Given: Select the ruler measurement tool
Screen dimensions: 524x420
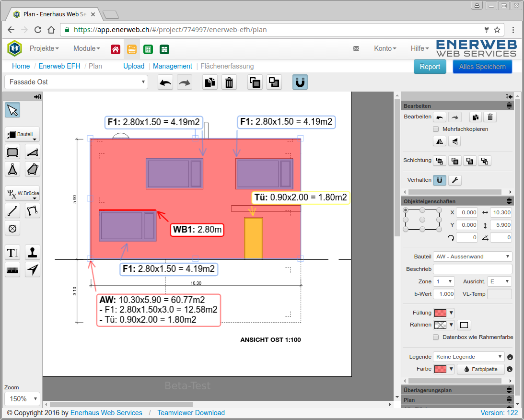Looking at the screenshot, I should tap(13, 269).
